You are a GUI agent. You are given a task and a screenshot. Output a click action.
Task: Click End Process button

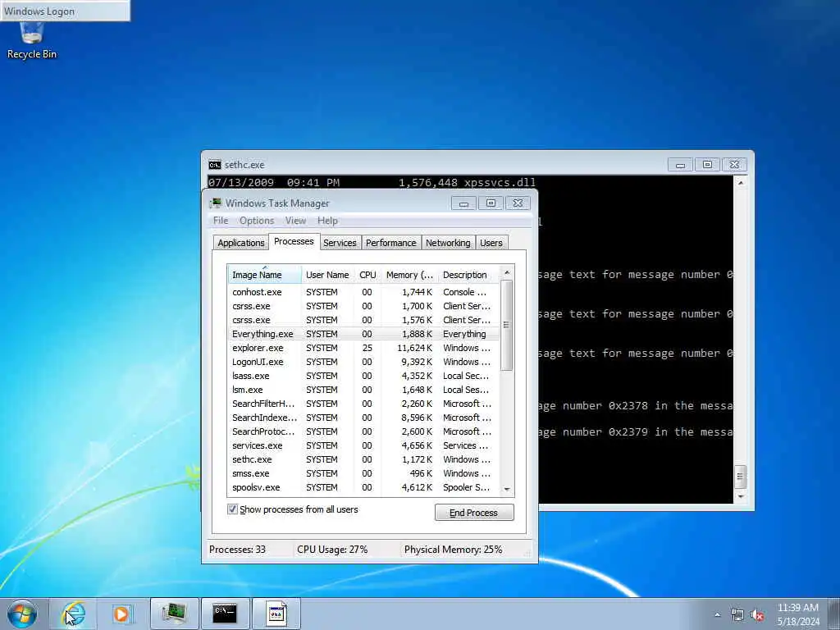474,513
